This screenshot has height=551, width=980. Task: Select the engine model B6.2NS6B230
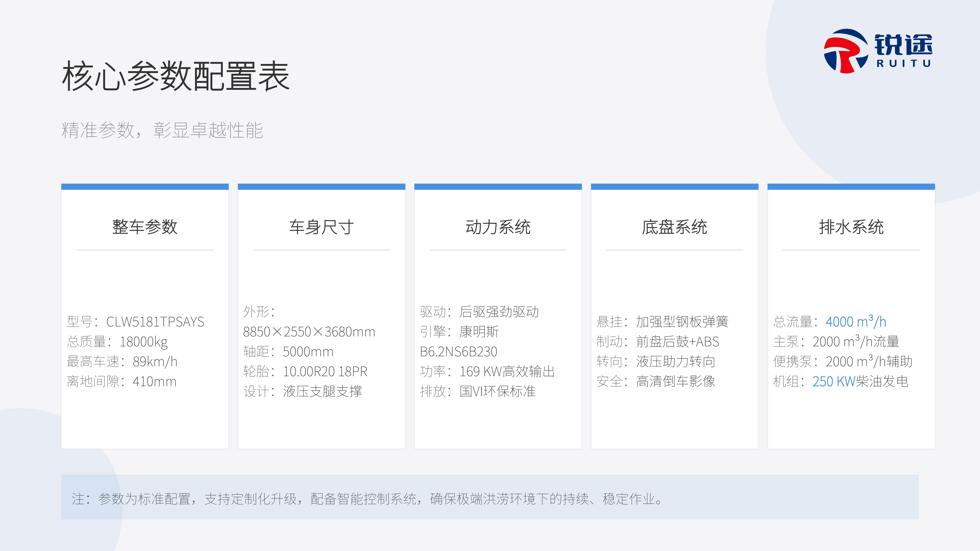click(x=458, y=352)
